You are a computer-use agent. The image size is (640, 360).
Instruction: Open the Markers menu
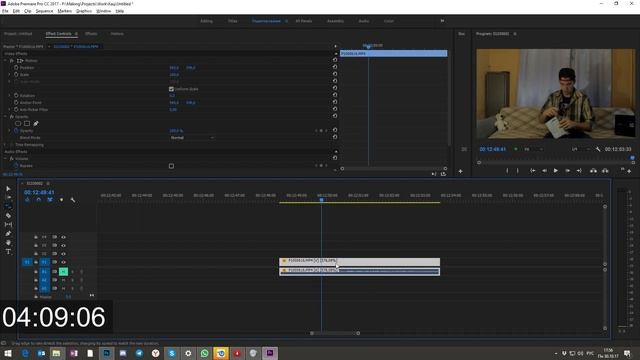(64, 11)
